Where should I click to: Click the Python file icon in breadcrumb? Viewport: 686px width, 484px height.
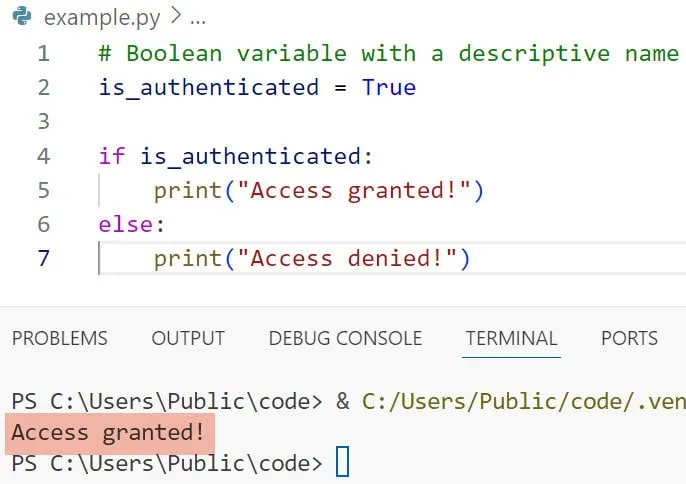pyautogui.click(x=19, y=18)
